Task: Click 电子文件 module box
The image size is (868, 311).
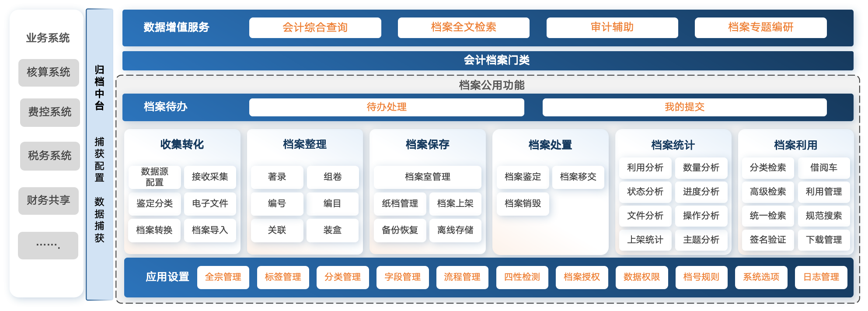Action: (210, 203)
